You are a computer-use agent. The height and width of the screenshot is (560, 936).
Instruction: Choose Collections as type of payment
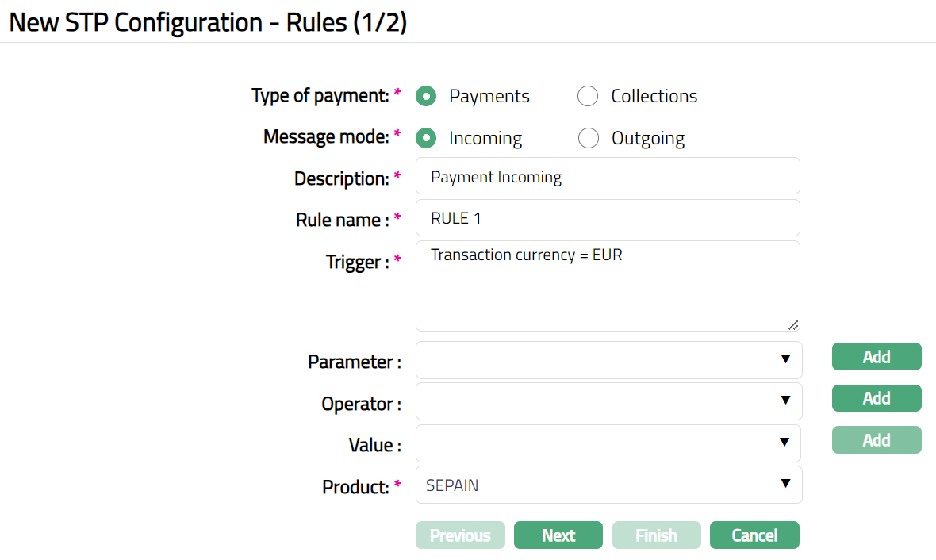click(x=588, y=96)
